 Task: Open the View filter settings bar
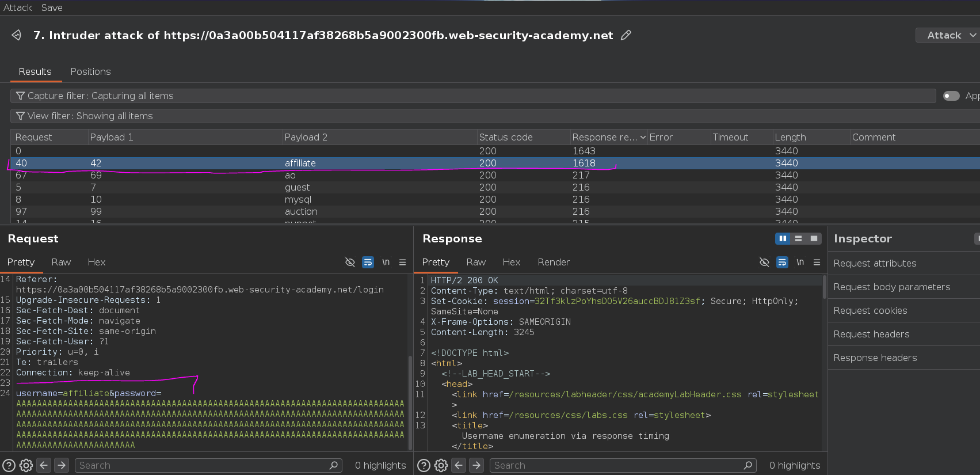(x=495, y=116)
